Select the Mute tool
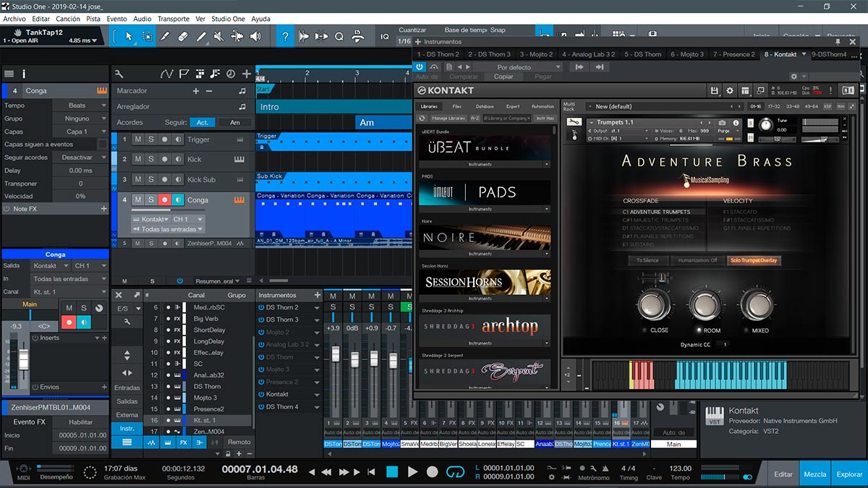Image resolution: width=868 pixels, height=488 pixels. [219, 36]
